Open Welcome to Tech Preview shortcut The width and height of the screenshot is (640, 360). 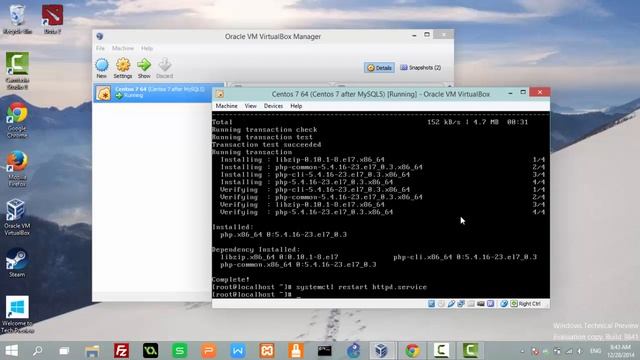tap(17, 314)
